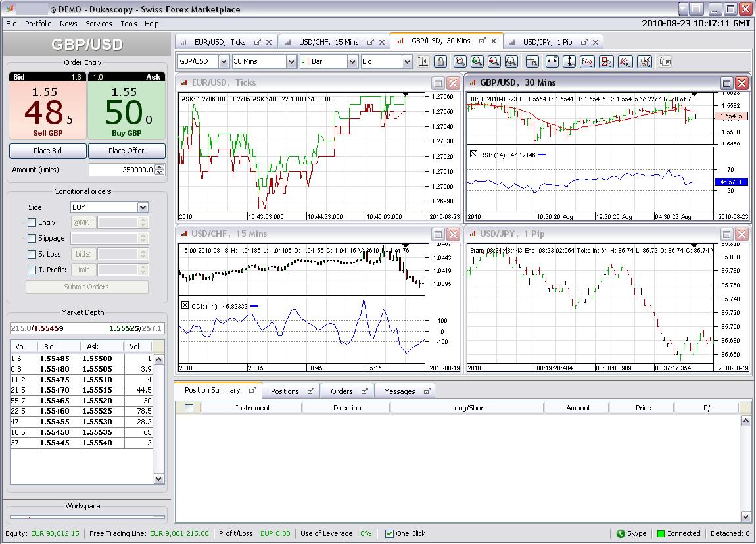Detach the USD/JPY 1 Pip tab
756x544 pixels.
[x=584, y=43]
